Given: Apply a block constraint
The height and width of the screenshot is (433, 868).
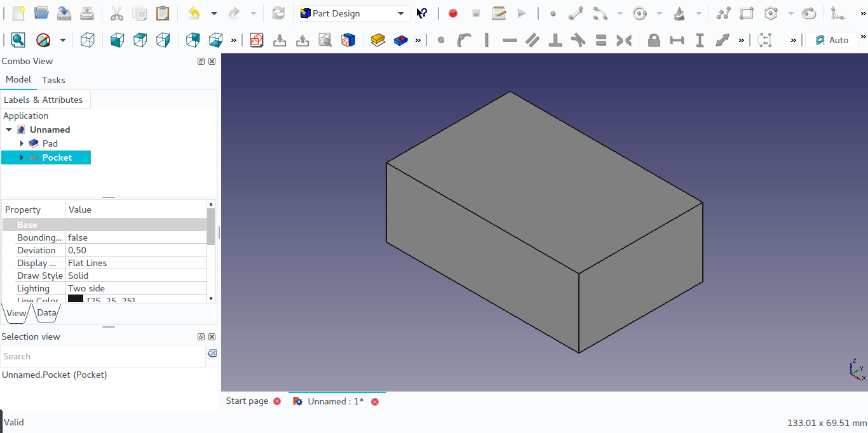Looking at the screenshot, I should pos(653,40).
